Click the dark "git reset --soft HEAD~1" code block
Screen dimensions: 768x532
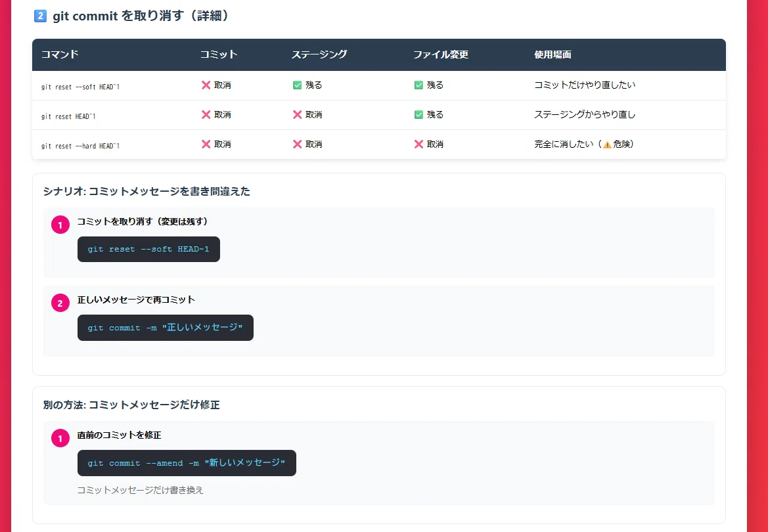[x=148, y=250]
